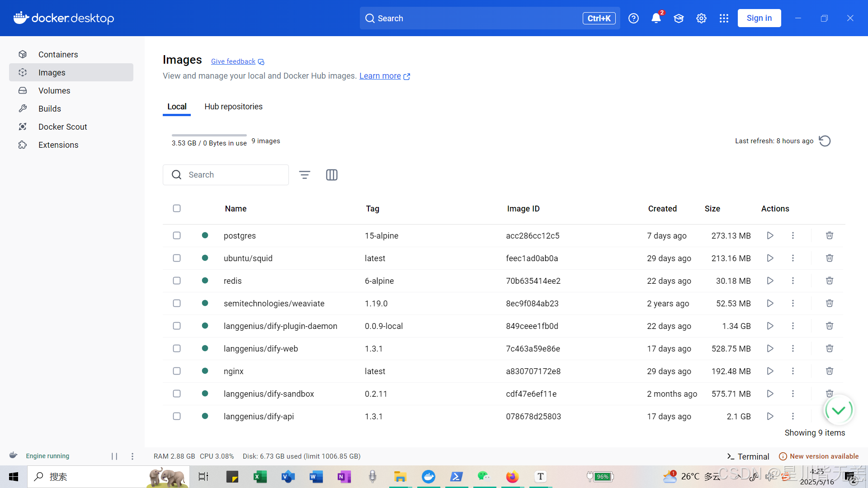Tick the select-all images checkbox
Image resolution: width=868 pixels, height=488 pixels.
(x=177, y=208)
